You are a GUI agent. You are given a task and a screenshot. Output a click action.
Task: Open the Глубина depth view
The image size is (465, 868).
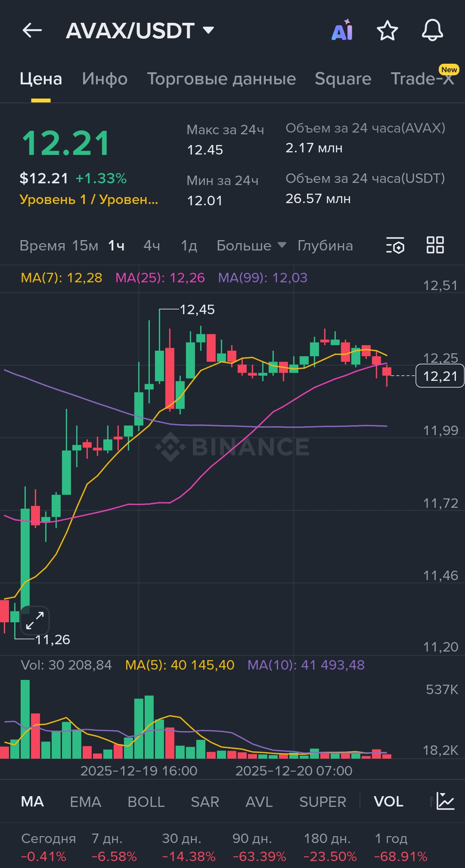pyautogui.click(x=325, y=246)
